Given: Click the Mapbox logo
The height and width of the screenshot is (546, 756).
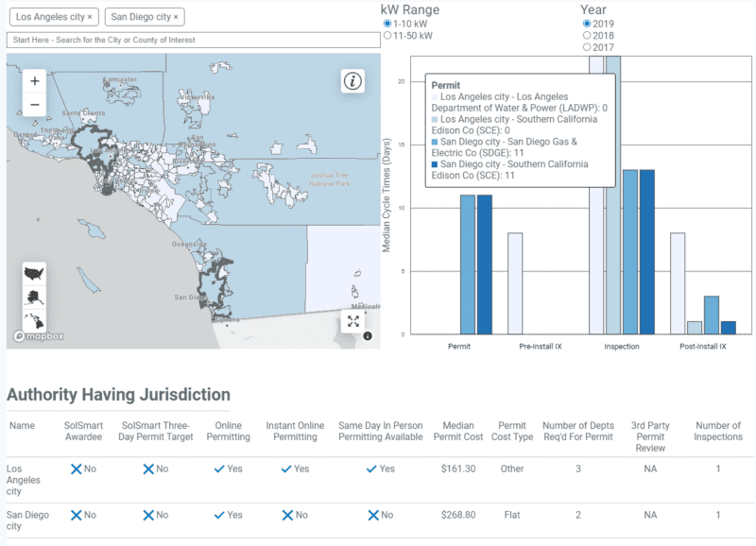Looking at the screenshot, I should (x=39, y=336).
